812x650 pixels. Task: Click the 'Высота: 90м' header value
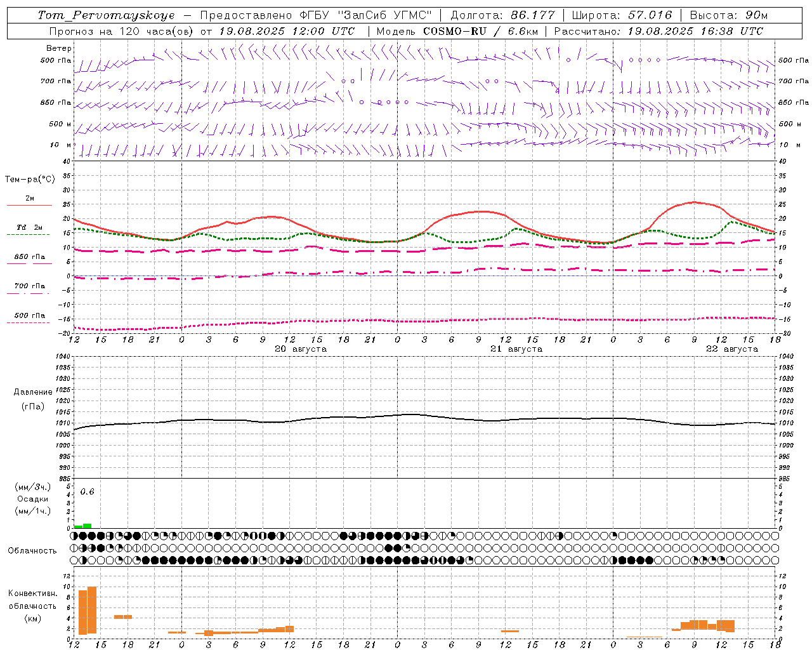click(x=729, y=15)
